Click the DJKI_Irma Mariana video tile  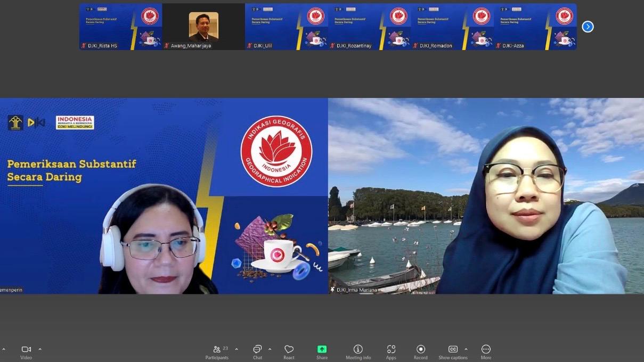486,196
